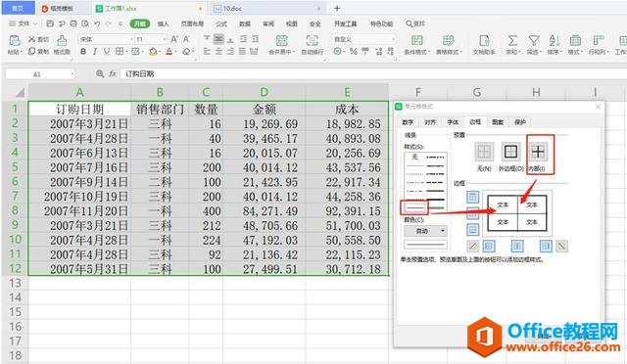Click the Find search button
This screenshot has height=364, width=627.
pos(415,24)
